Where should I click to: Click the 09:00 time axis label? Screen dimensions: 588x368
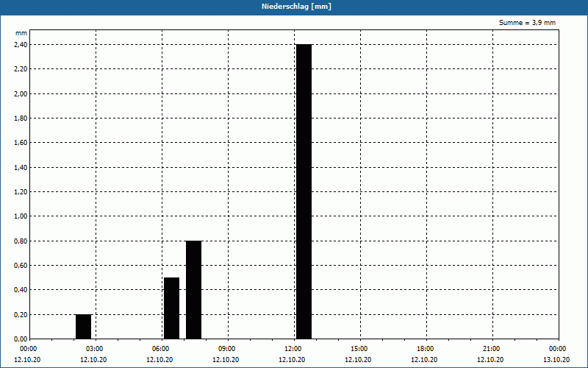227,349
